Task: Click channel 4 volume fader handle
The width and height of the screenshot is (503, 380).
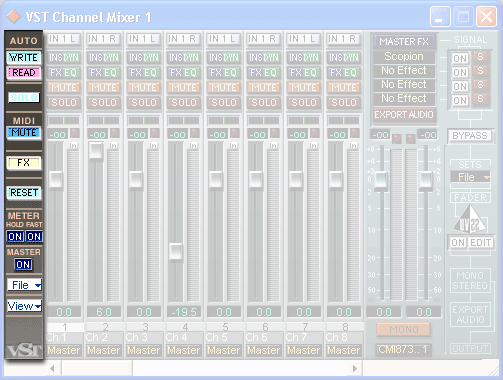Action: (x=176, y=252)
